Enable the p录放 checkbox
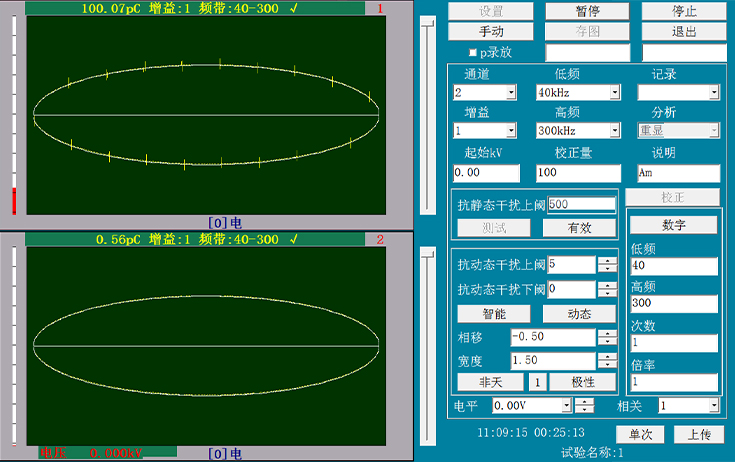The height and width of the screenshot is (462, 735). tap(473, 52)
